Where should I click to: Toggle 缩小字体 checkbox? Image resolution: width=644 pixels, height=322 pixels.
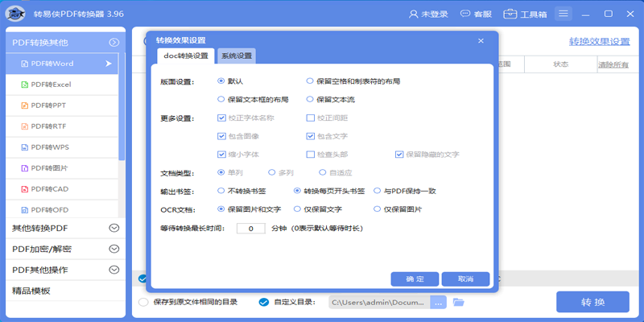[221, 155]
